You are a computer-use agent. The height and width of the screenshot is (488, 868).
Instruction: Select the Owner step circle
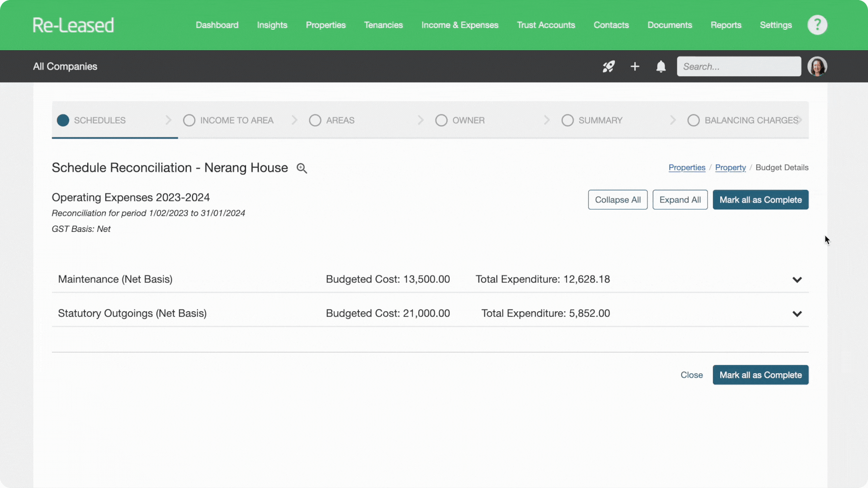[x=441, y=120]
